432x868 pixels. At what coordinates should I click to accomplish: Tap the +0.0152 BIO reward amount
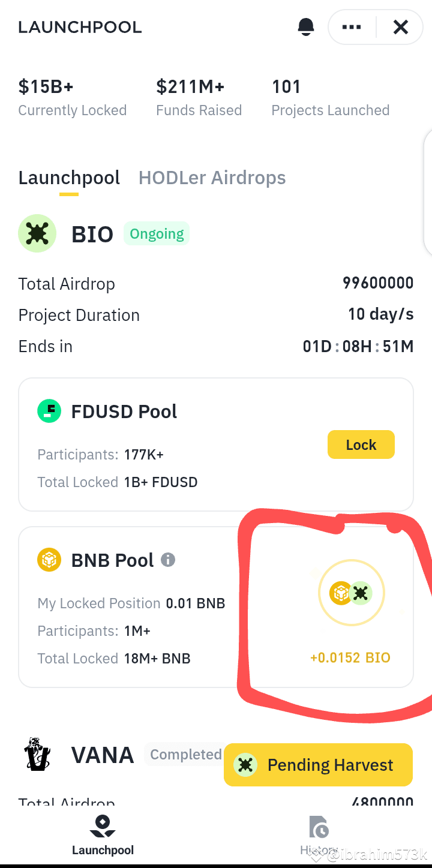click(x=350, y=657)
